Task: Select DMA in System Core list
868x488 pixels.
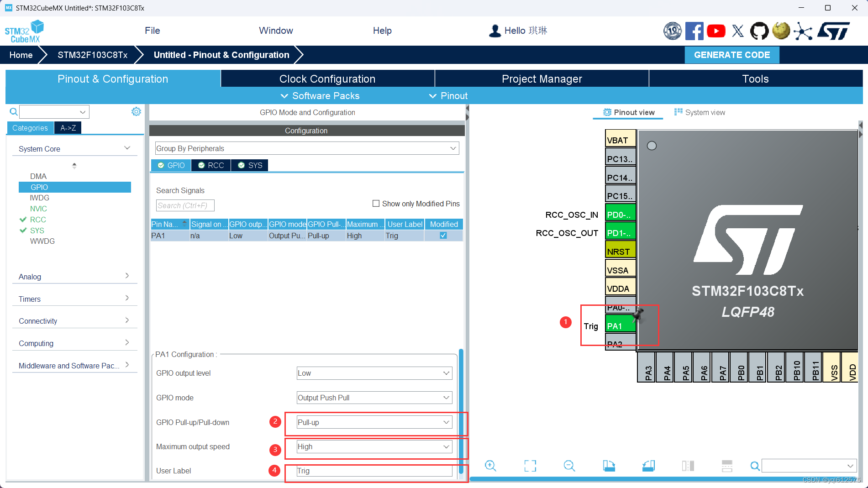Action: point(38,176)
